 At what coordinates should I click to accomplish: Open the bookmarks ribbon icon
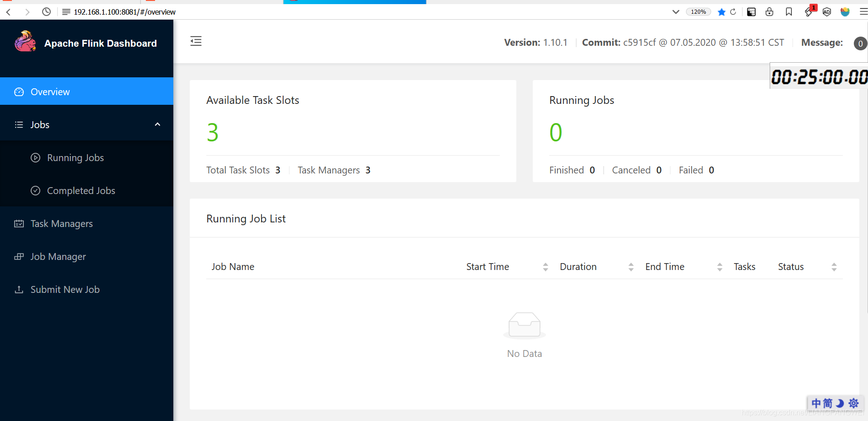789,12
